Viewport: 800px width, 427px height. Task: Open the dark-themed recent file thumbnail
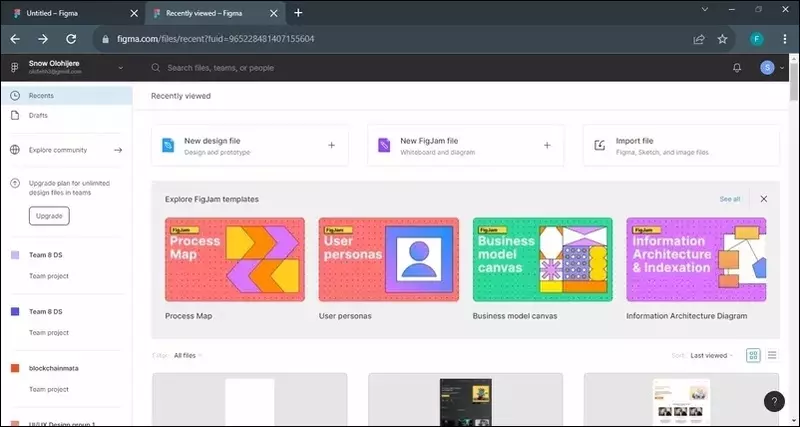[466, 400]
